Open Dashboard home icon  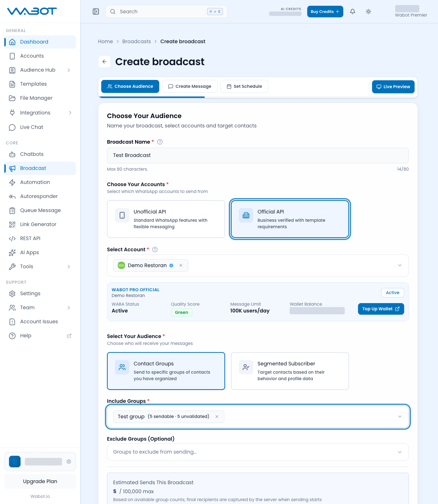[12, 42]
